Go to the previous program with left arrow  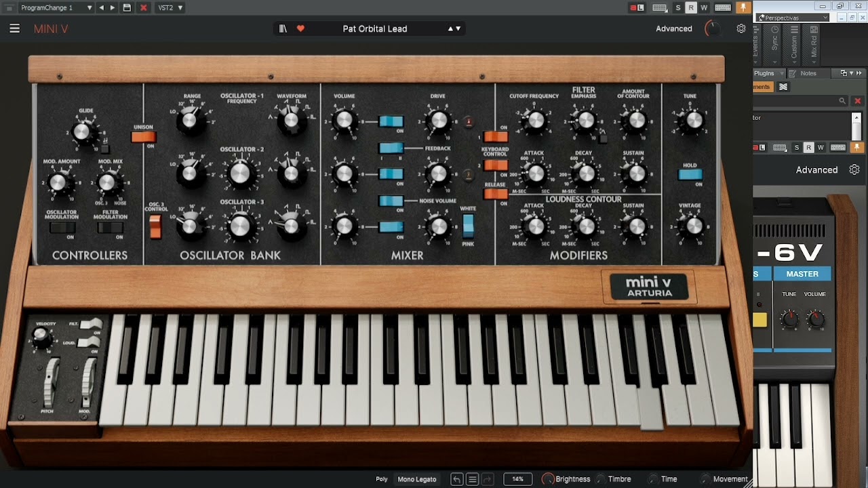102,7
